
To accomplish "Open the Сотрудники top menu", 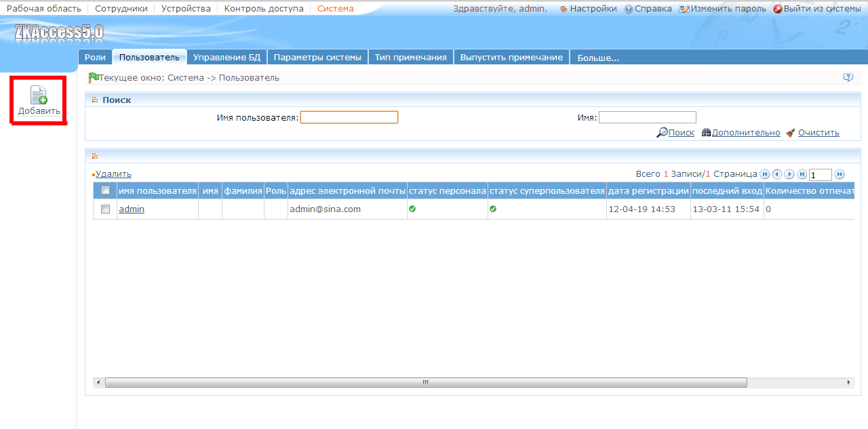I will click(121, 9).
